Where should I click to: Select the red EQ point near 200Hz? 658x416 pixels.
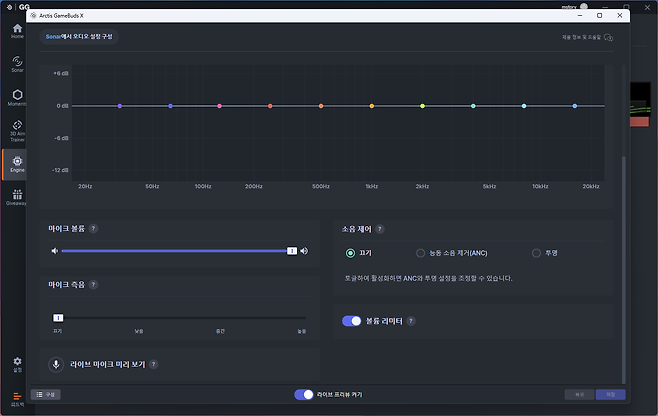[270, 106]
